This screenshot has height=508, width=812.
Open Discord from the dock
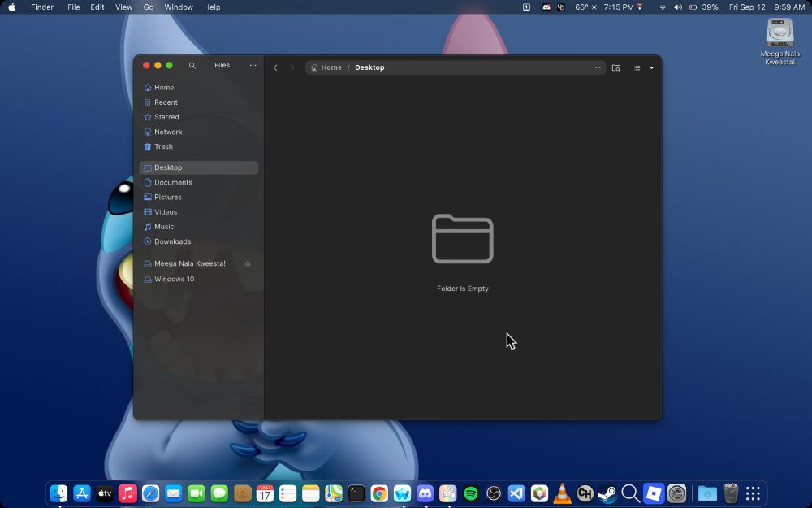tap(425, 493)
